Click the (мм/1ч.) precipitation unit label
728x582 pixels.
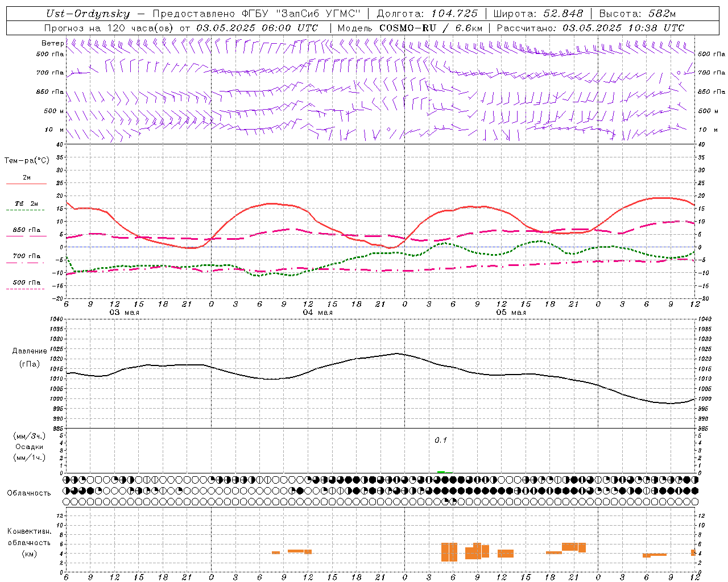coord(29,458)
